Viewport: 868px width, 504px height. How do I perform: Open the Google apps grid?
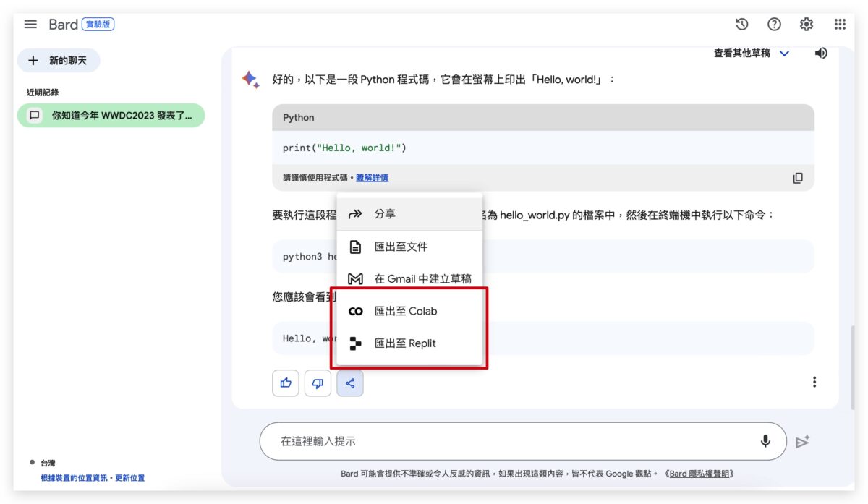pyautogui.click(x=840, y=25)
